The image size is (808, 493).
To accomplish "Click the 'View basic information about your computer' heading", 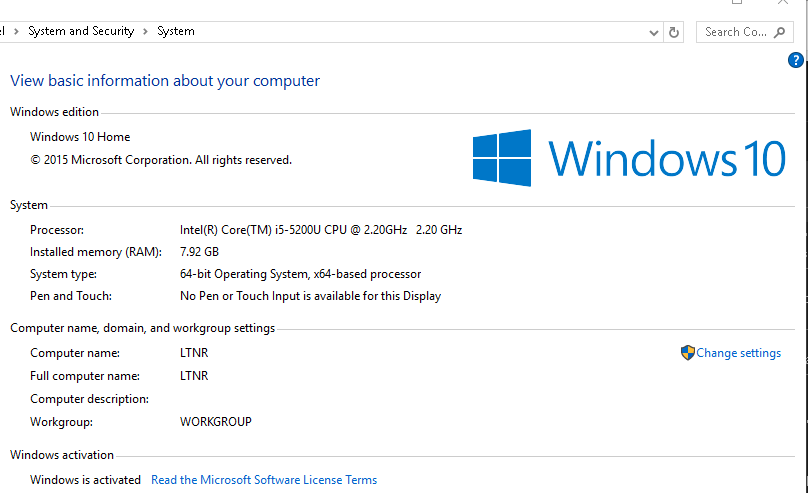I will (165, 81).
